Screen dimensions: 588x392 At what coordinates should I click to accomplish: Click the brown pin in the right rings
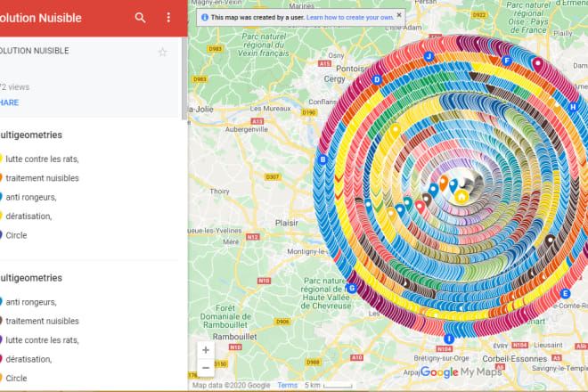click(x=550, y=240)
